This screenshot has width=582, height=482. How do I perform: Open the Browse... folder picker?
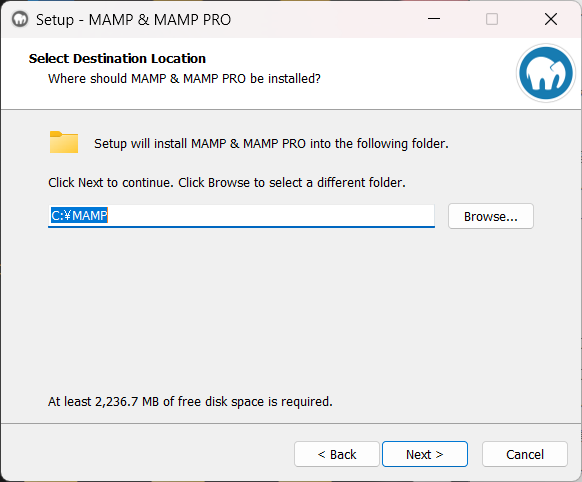tap(491, 216)
